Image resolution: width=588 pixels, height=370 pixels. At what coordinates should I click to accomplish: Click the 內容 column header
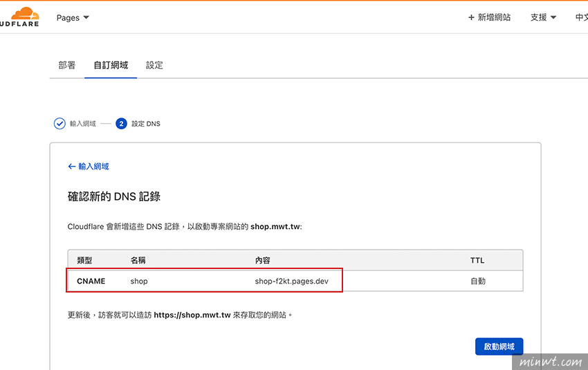pyautogui.click(x=262, y=260)
